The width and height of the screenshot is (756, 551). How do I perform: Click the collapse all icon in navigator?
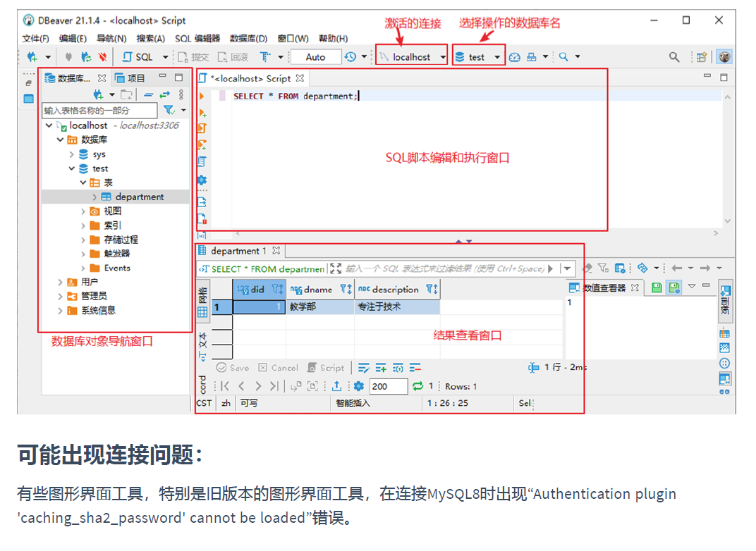(149, 94)
